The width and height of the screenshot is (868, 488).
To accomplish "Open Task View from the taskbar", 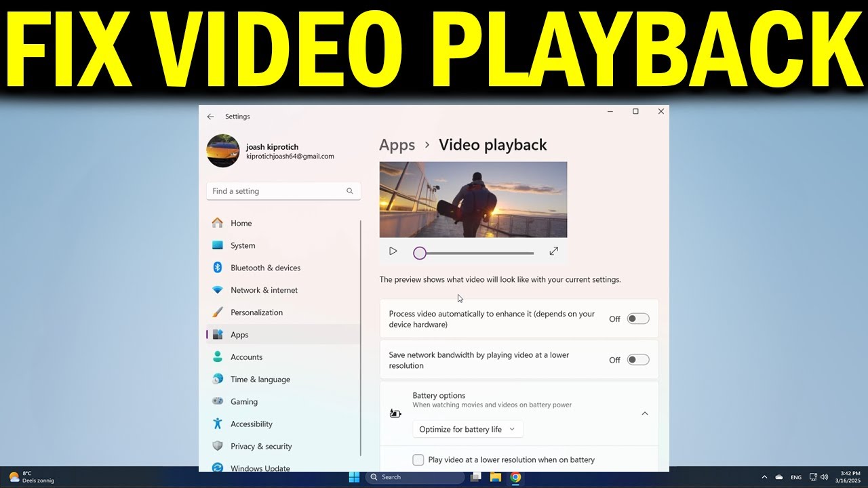I will (x=476, y=477).
